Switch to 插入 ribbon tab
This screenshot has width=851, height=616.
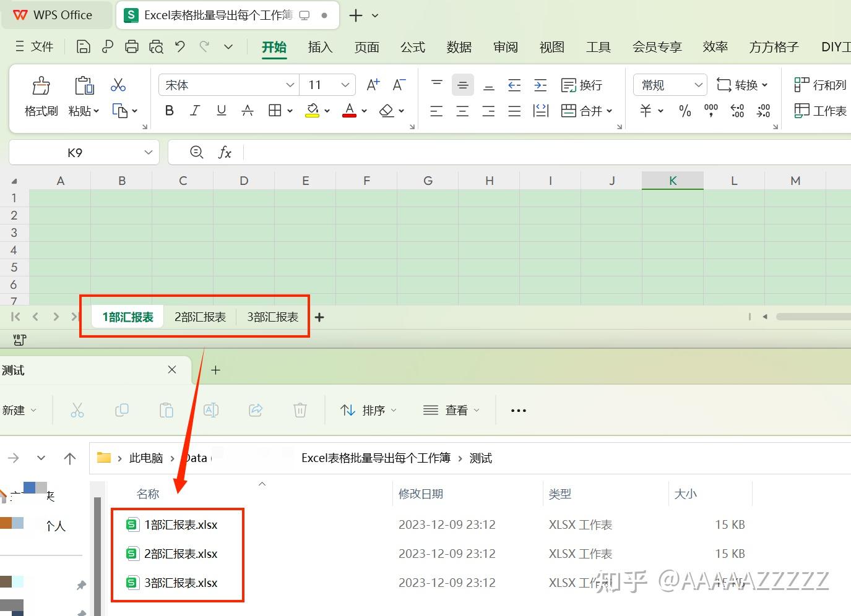tap(320, 47)
